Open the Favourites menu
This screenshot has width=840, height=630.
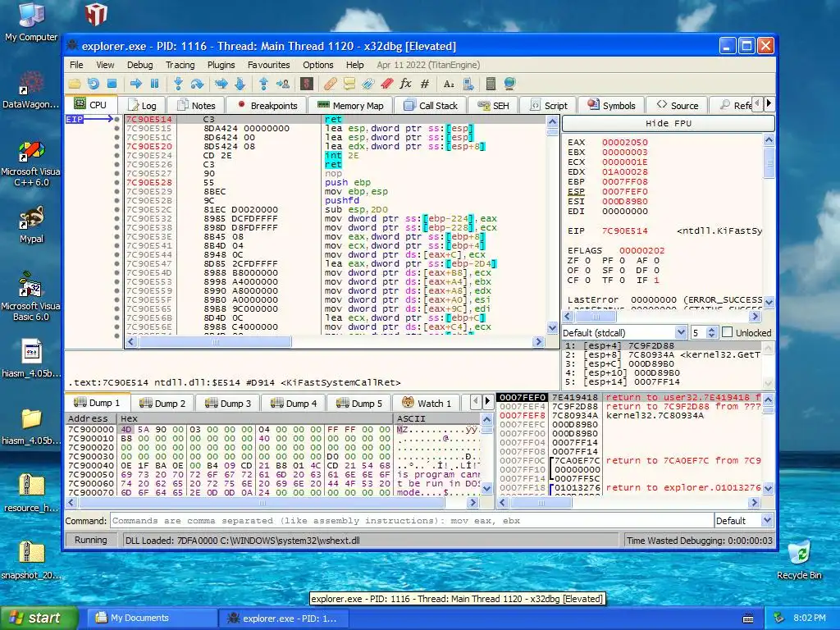[x=268, y=65]
